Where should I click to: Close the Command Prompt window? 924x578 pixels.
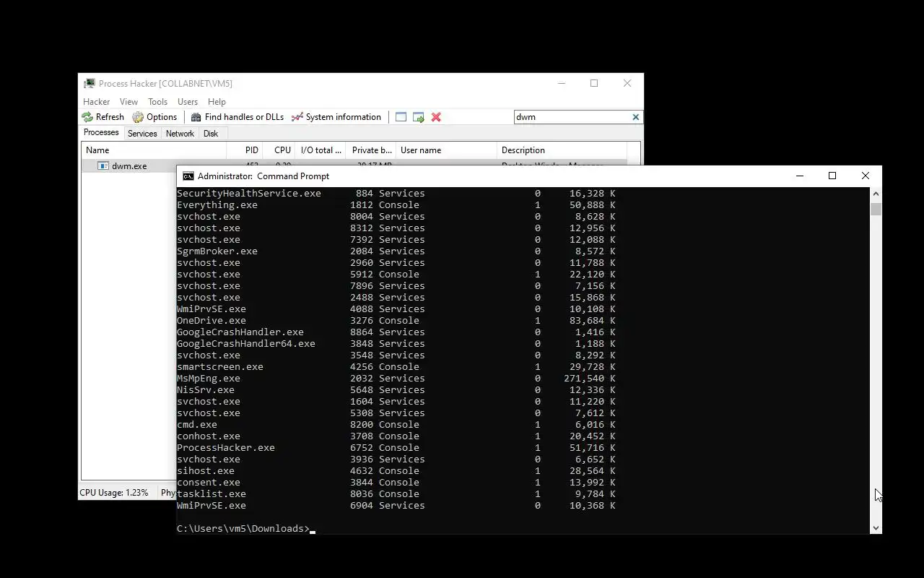pyautogui.click(x=866, y=176)
